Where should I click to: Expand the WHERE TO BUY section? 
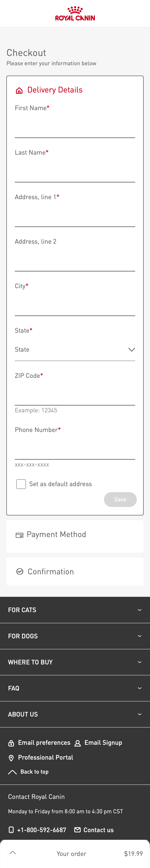click(x=75, y=662)
